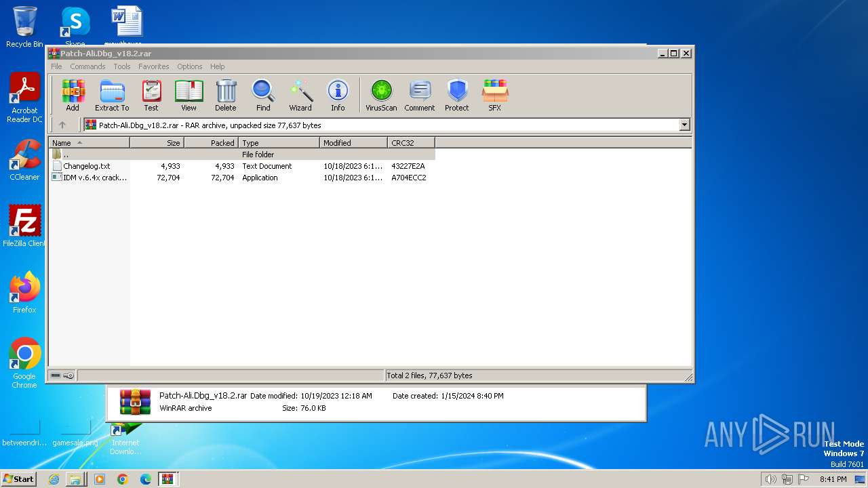Click CRC32 value 43227E2A
Screen dimensions: 868x488
408,166
